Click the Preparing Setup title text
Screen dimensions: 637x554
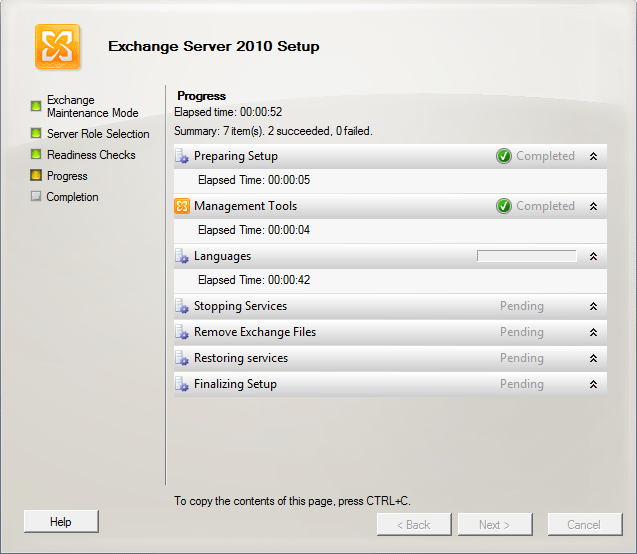click(x=236, y=156)
